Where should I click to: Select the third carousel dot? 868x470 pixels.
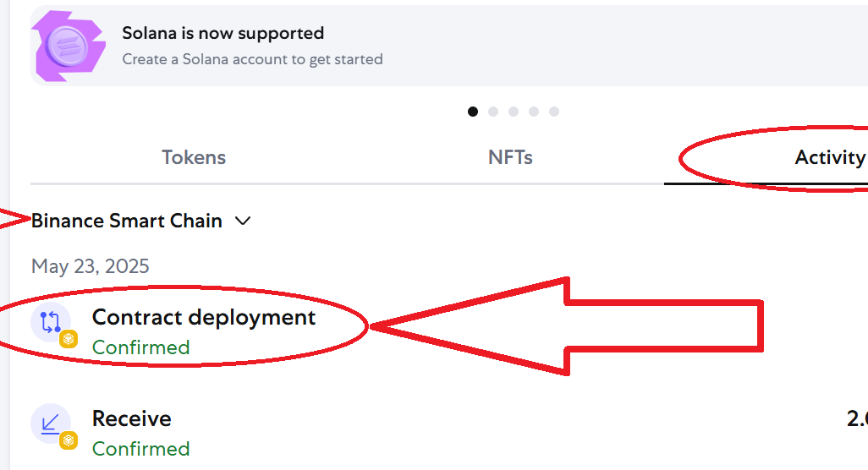coord(514,112)
